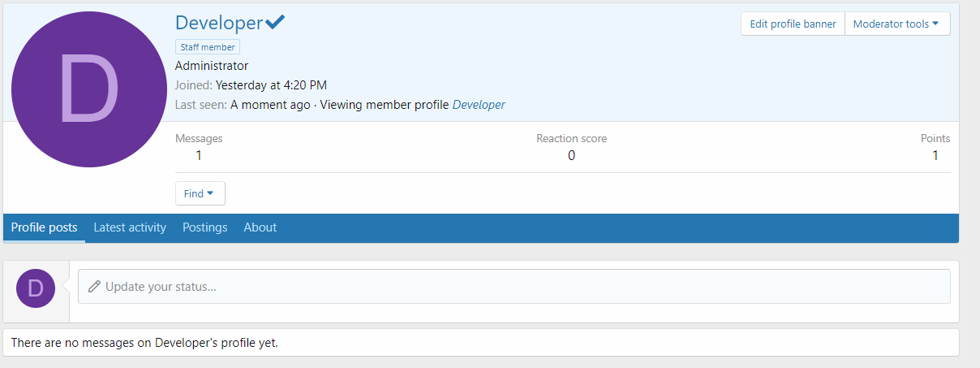980x368 pixels.
Task: Click the Staff member badge
Action: coord(208,47)
